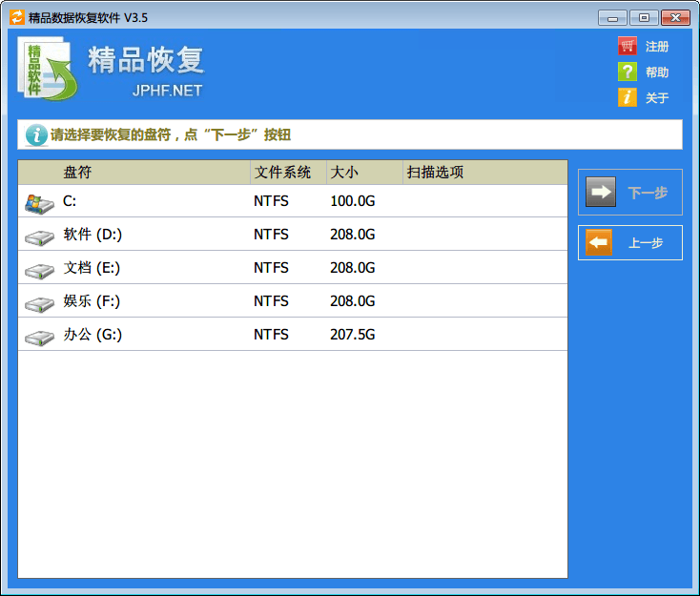Click the red shopping cart register icon
The width and height of the screenshot is (700, 596).
click(628, 46)
